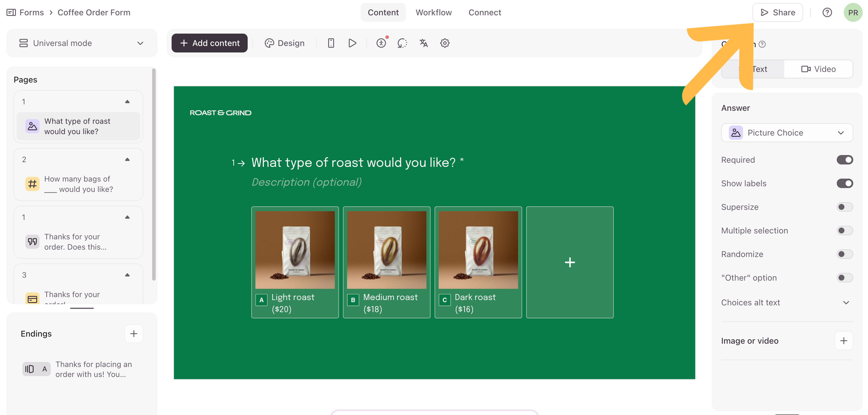Expand the Choices alt text section
Image resolution: width=868 pixels, height=415 pixels.
[845, 302]
